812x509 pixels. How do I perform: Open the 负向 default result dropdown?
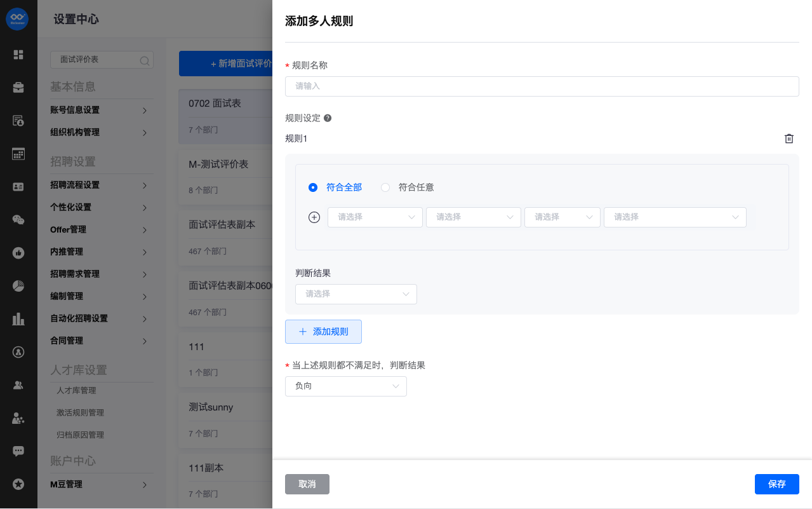coord(346,386)
